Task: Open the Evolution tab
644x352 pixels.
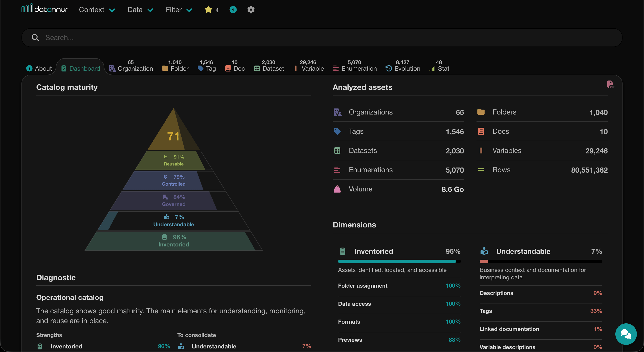Action: 403,66
